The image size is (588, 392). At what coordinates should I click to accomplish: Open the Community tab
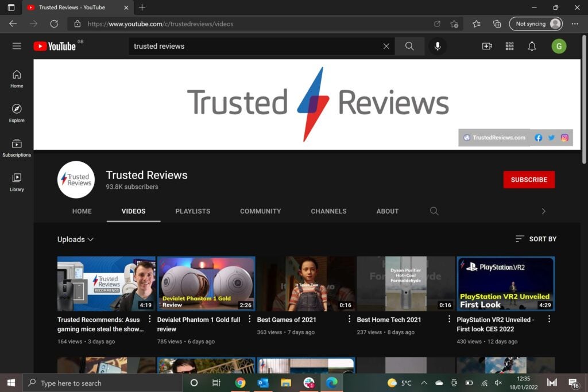pos(261,211)
